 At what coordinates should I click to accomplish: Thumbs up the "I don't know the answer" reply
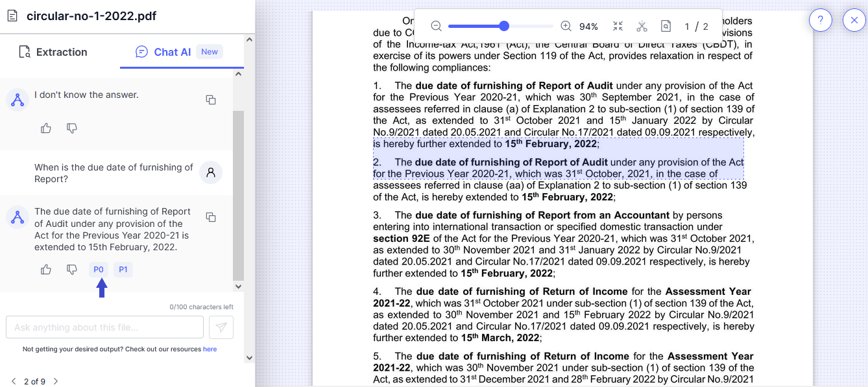(x=46, y=128)
